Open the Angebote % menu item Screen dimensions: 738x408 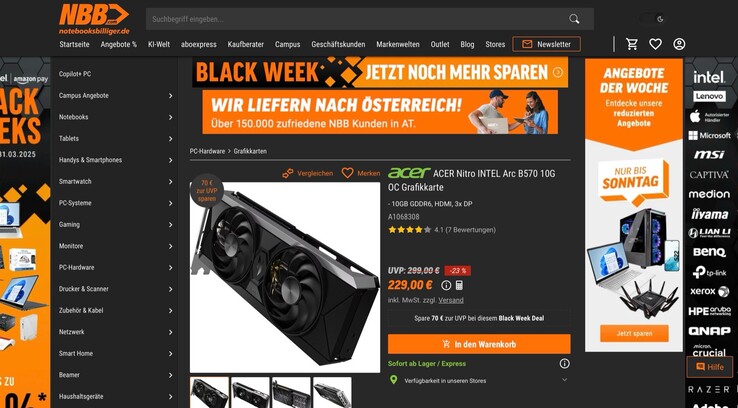pos(119,44)
